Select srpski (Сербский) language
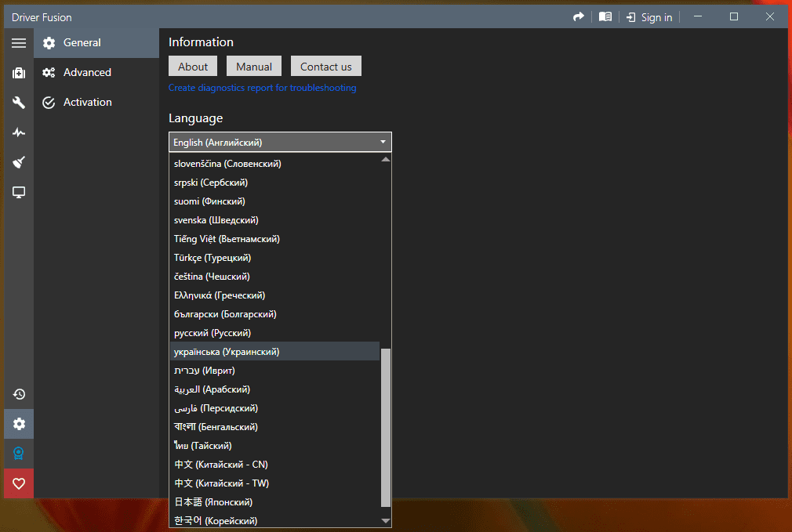 (x=274, y=183)
